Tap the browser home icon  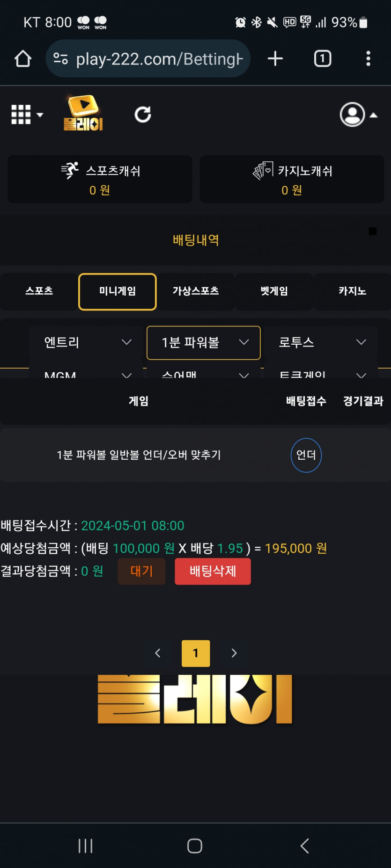point(23,59)
